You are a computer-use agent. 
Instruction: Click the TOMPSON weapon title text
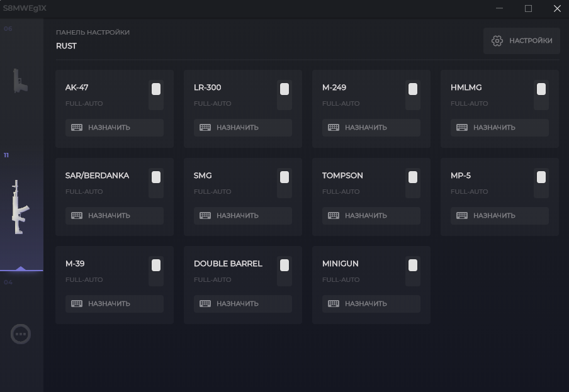tap(342, 176)
